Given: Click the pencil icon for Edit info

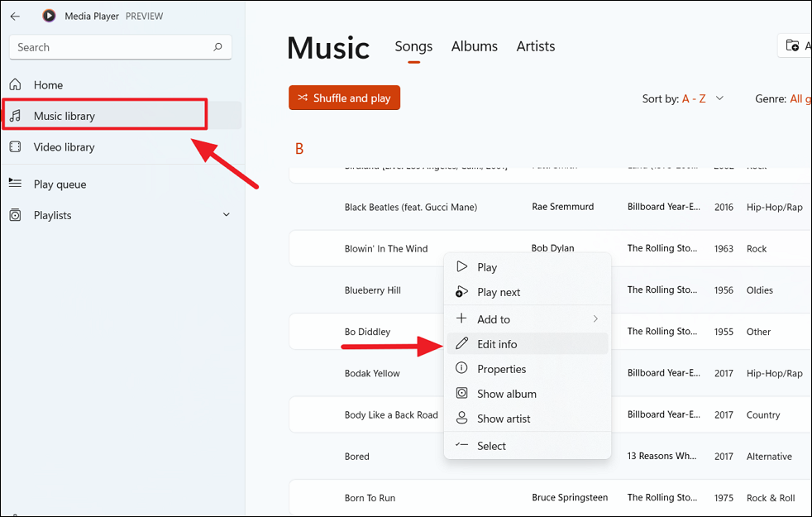Looking at the screenshot, I should 461,343.
